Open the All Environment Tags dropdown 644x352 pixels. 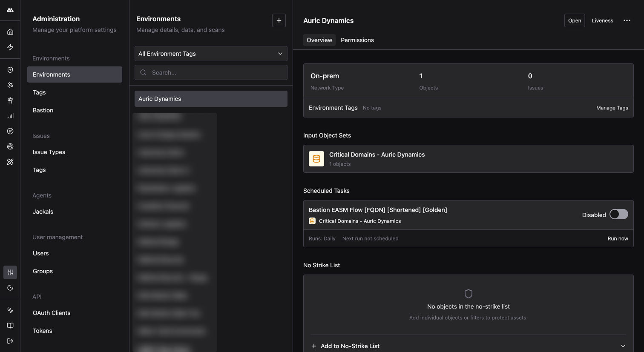[x=211, y=54]
